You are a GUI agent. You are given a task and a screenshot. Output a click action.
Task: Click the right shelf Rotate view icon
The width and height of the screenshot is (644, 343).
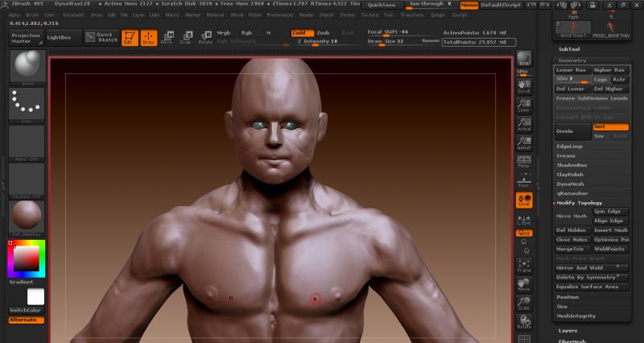[x=524, y=322]
